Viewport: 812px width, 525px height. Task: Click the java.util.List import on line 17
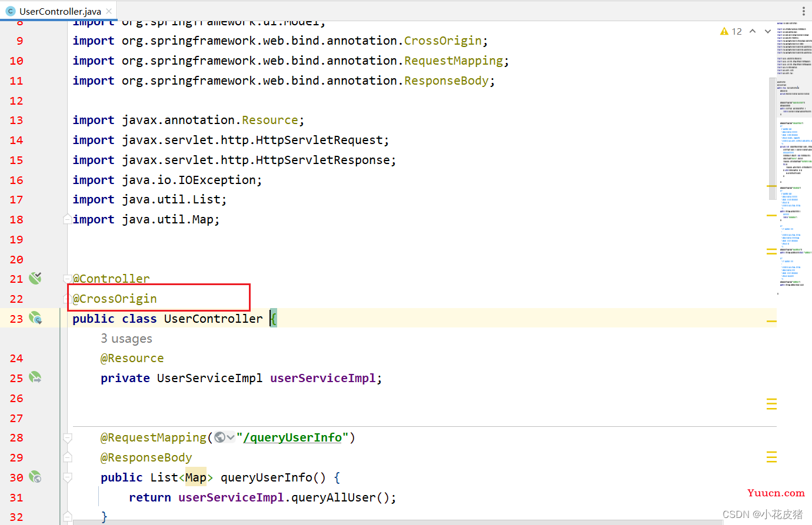pos(171,199)
